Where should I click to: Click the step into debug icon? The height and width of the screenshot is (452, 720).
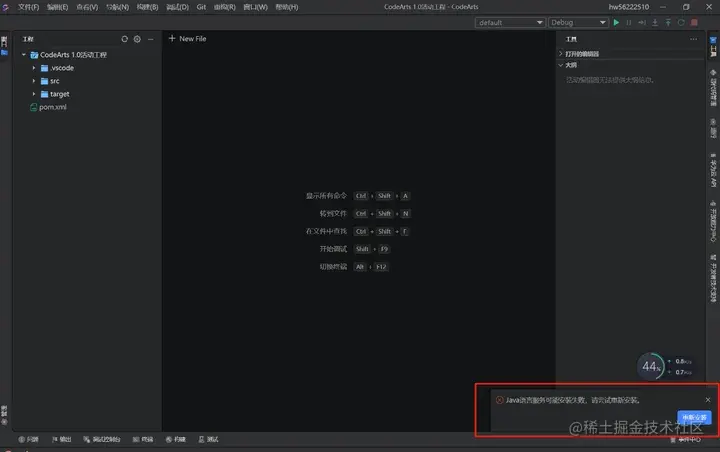(655, 23)
